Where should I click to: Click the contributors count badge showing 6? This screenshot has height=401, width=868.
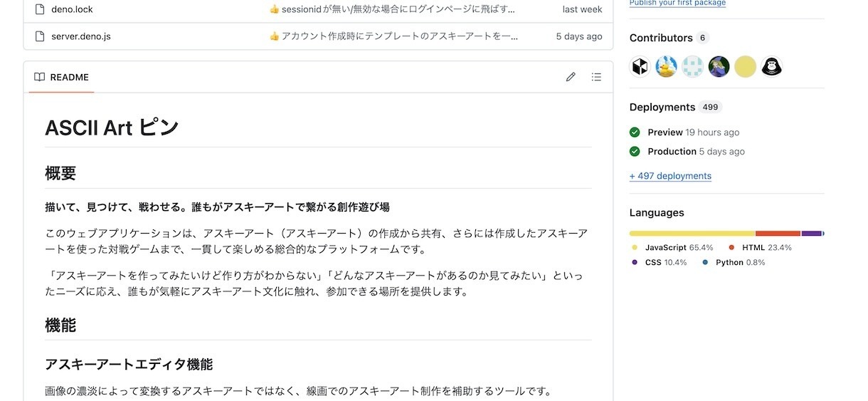(703, 38)
